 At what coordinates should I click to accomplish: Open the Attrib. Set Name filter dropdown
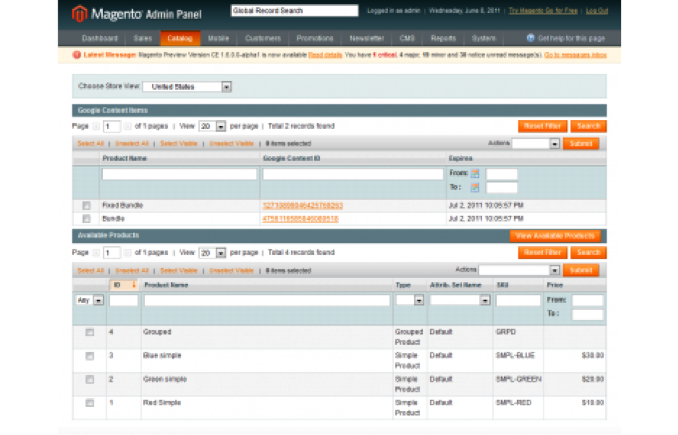460,300
